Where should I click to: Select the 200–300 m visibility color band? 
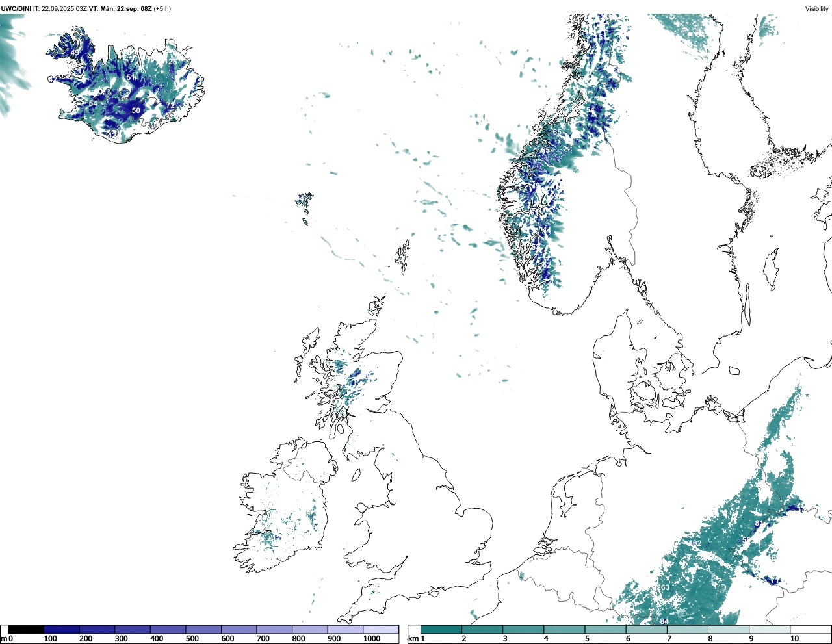[97, 629]
